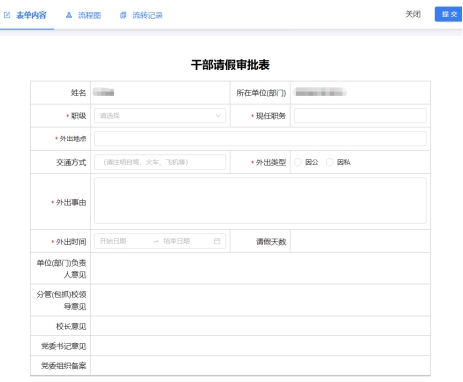Click the 干部请假审批表 title
Image resolution: width=463 pixels, height=382 pixels.
[x=230, y=65]
